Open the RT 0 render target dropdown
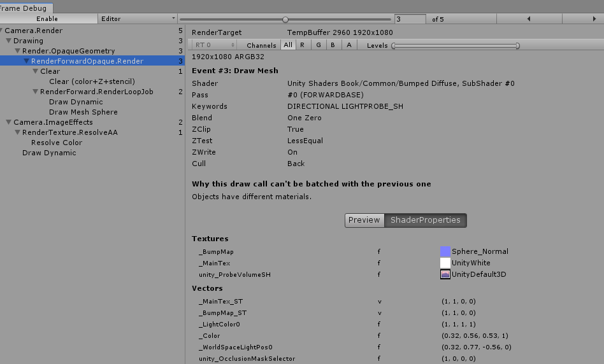 click(x=214, y=45)
